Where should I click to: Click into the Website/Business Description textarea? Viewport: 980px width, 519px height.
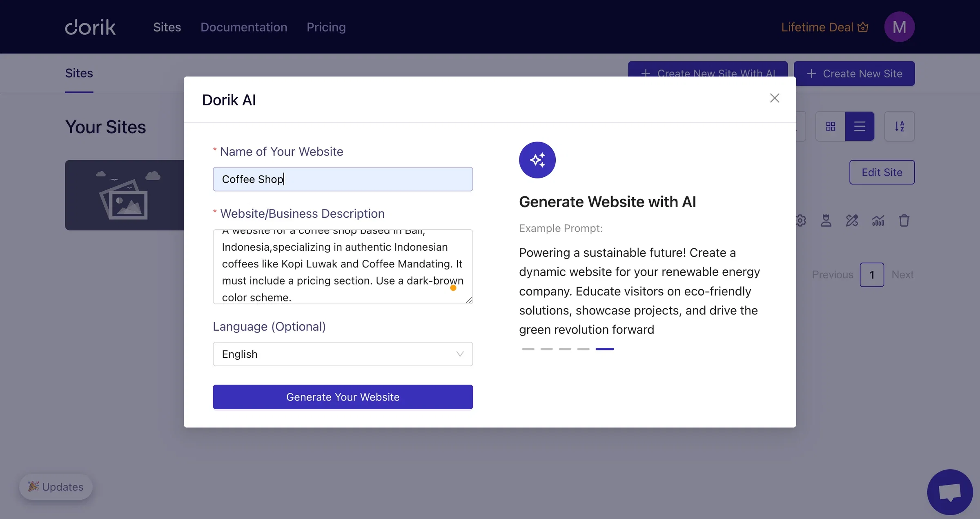(343, 267)
